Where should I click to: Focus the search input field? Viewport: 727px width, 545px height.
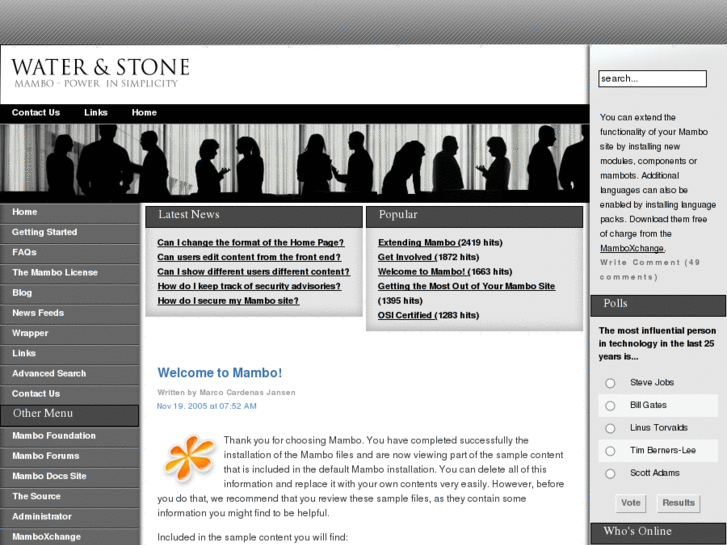point(652,79)
